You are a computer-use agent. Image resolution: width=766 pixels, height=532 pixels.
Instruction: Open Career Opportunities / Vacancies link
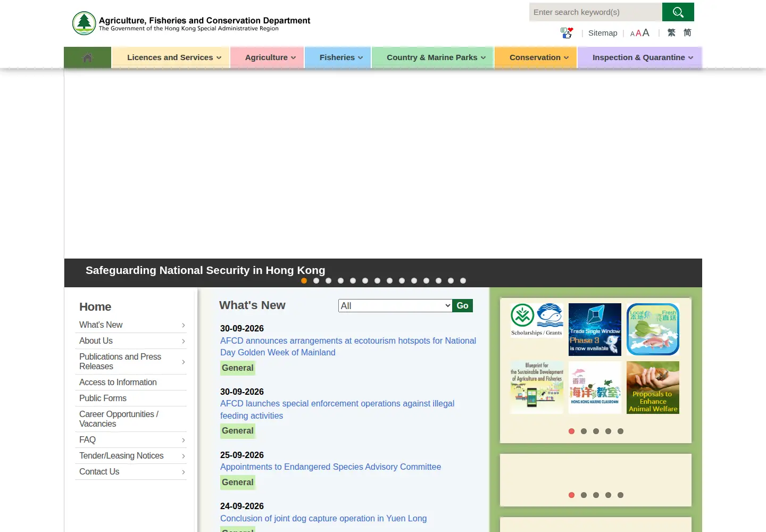(131, 419)
